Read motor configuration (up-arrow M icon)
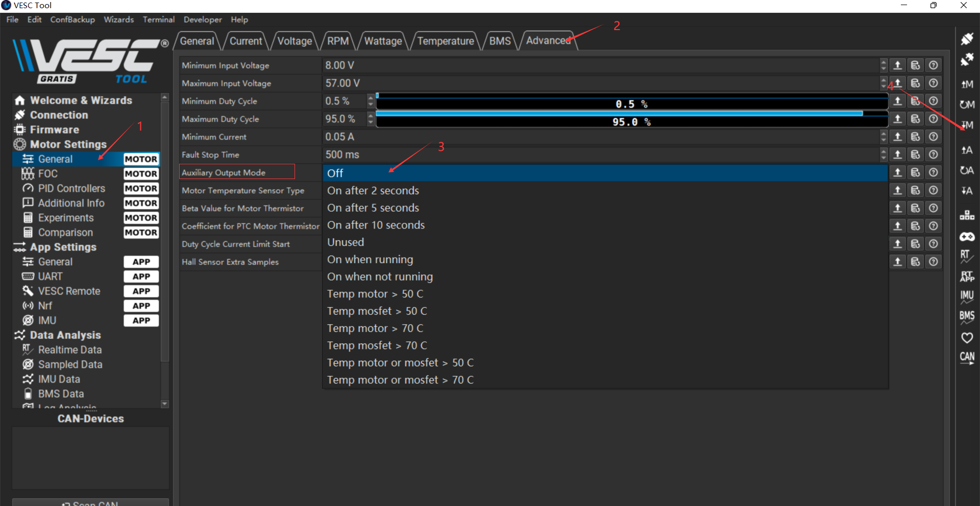This screenshot has width=980, height=506. point(967,84)
